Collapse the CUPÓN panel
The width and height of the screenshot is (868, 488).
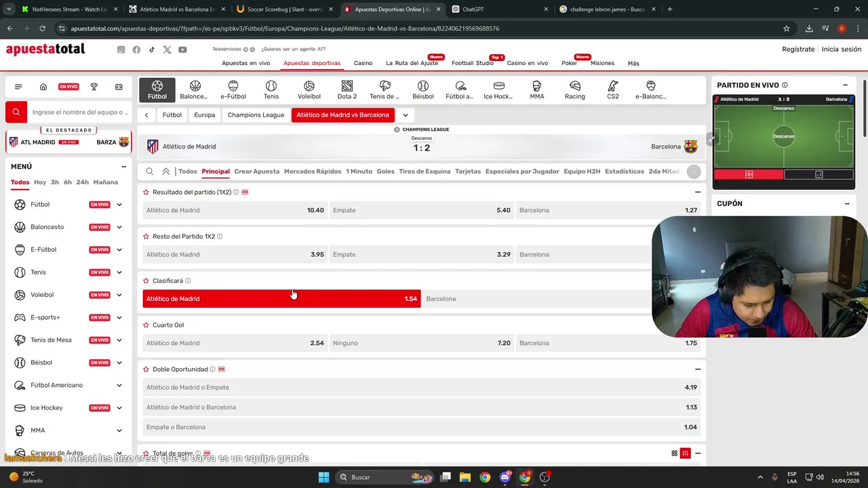pos(847,203)
